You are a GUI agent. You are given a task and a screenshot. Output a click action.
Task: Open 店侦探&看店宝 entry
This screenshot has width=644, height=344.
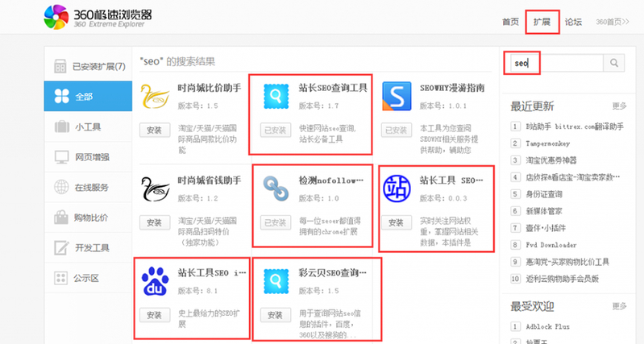(x=573, y=177)
